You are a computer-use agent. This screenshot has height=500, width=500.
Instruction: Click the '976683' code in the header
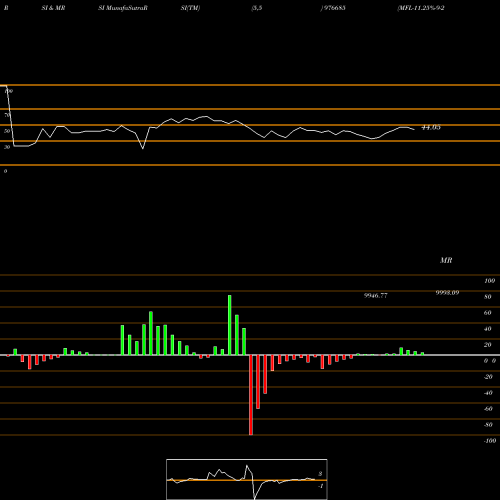tap(334, 8)
